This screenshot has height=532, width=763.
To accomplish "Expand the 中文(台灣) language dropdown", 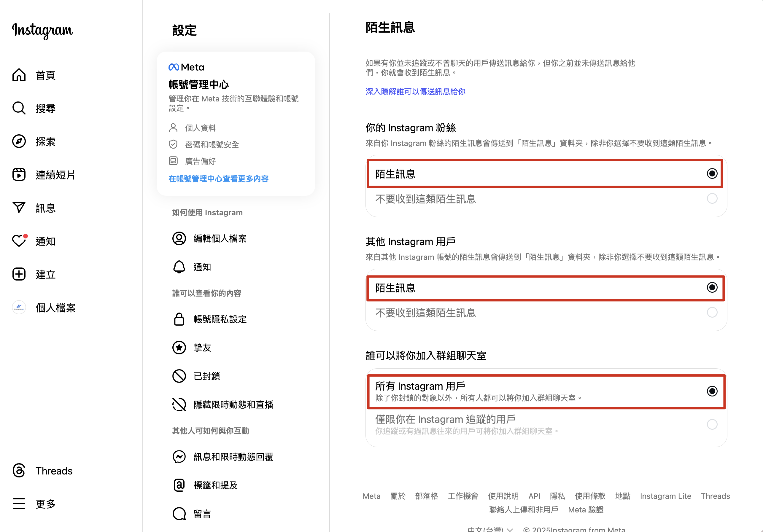I will [x=490, y=529].
